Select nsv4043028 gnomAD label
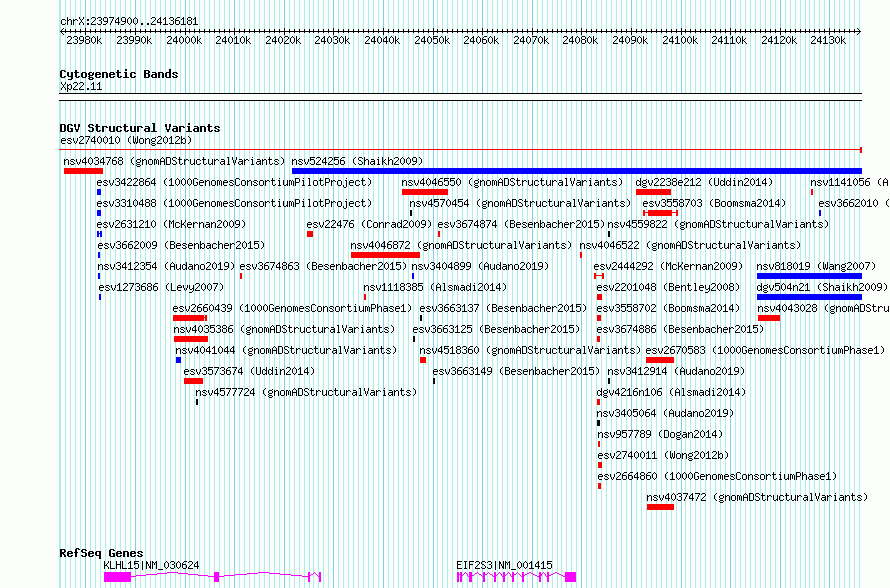Screen dimensions: 890x588 click(824, 308)
